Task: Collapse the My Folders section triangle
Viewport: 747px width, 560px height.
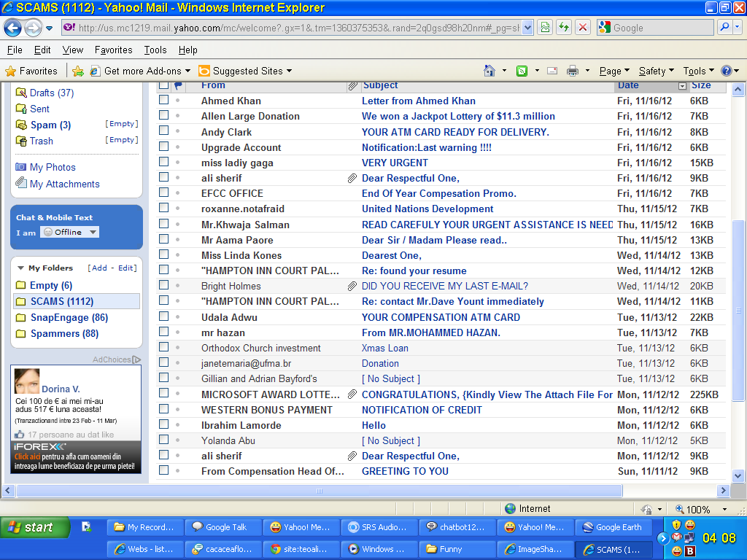Action: pos(20,268)
